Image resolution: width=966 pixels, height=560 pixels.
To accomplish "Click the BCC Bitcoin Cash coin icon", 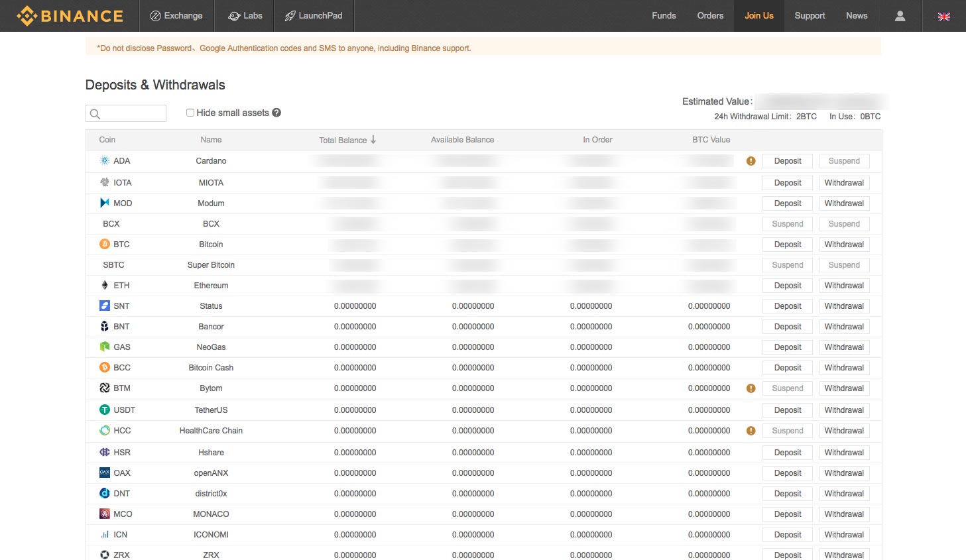I will click(x=104, y=367).
